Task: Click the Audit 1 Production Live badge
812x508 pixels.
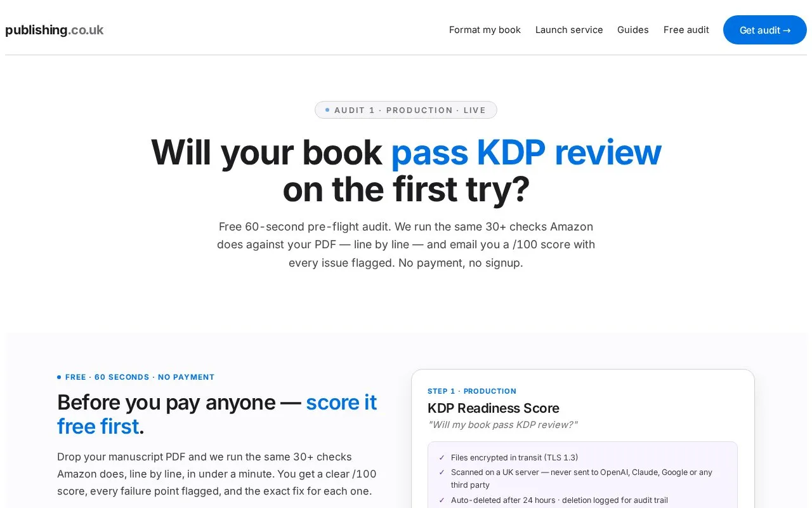Action: point(406,110)
